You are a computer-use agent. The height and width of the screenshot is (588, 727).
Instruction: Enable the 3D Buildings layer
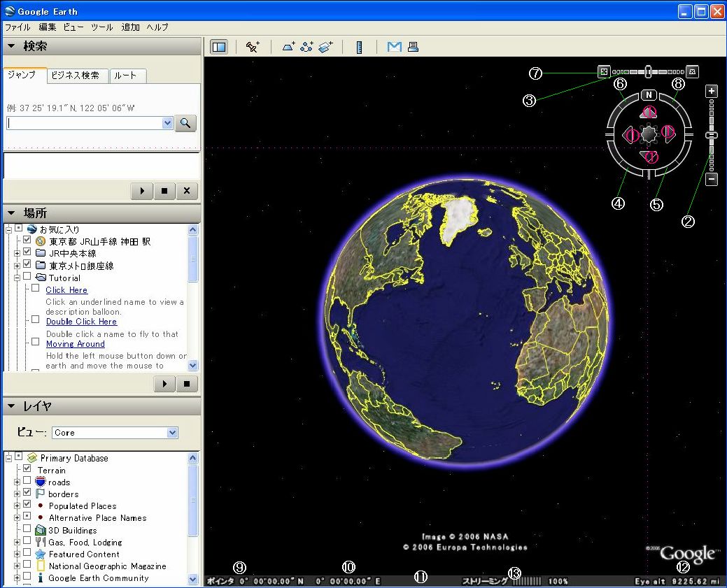[27, 529]
